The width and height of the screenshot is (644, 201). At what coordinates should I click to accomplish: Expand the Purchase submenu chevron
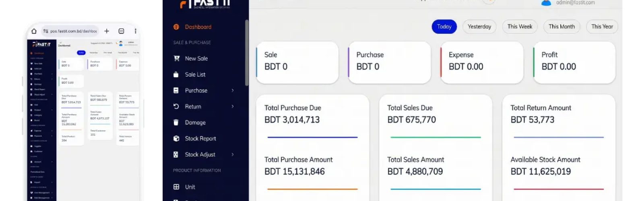tap(233, 90)
